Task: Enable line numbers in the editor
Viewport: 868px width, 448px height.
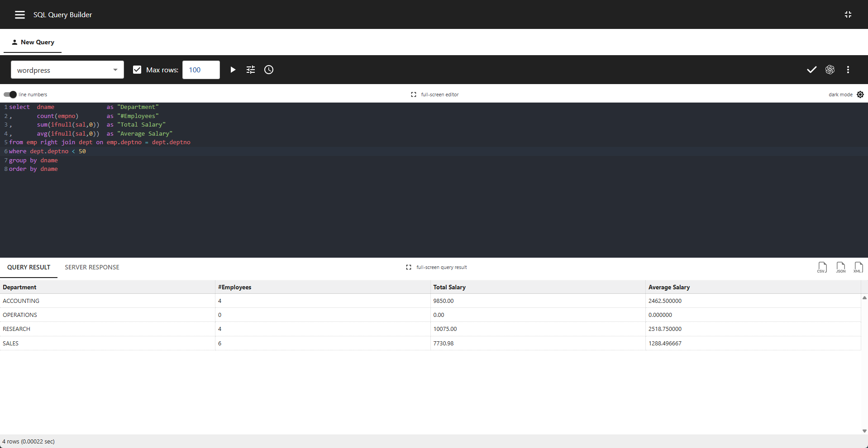Action: point(9,94)
